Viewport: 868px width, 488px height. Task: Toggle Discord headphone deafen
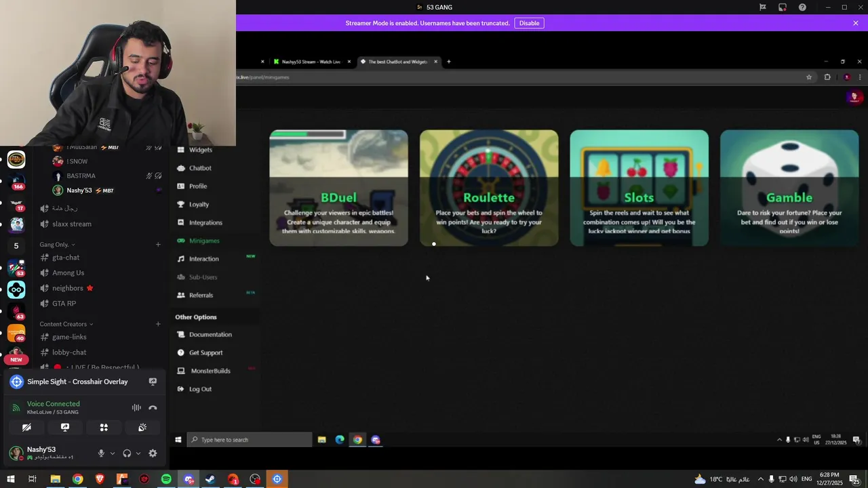[127, 453]
